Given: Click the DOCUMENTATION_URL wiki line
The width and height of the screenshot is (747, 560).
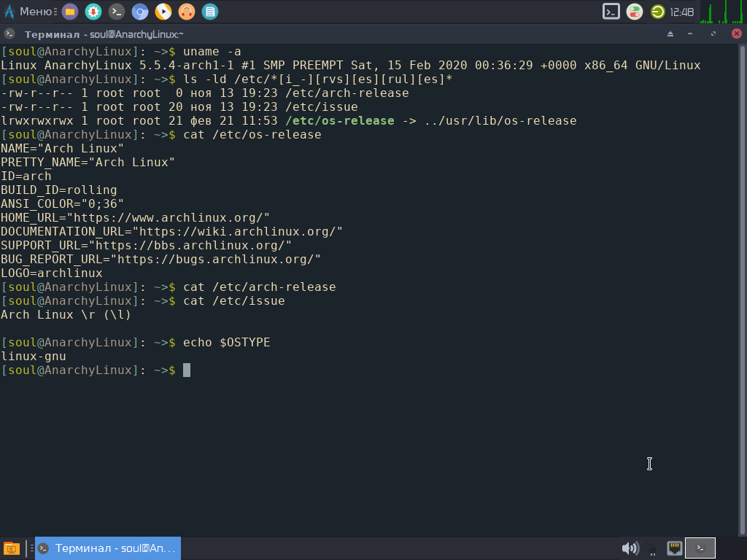Looking at the screenshot, I should 171,231.
